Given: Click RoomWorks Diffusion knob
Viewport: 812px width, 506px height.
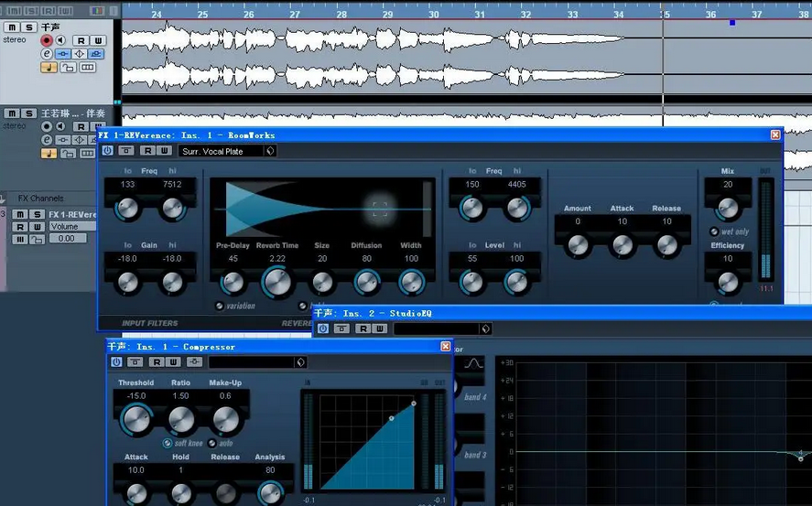Looking at the screenshot, I should [367, 283].
